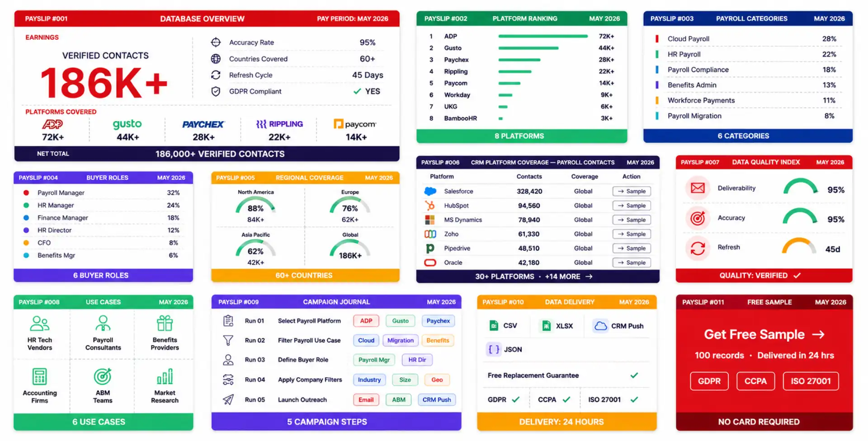The width and height of the screenshot is (868, 441).
Task: Click the CSV file icon
Action: (494, 325)
